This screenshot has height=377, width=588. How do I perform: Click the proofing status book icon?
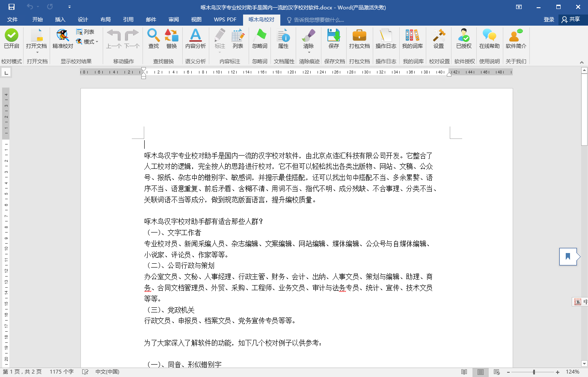point(85,372)
